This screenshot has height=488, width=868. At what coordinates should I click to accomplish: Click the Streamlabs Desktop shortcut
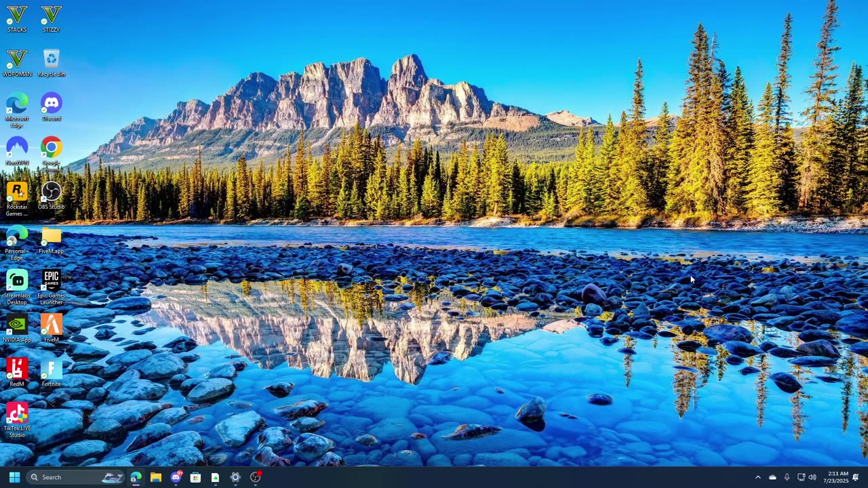17,287
